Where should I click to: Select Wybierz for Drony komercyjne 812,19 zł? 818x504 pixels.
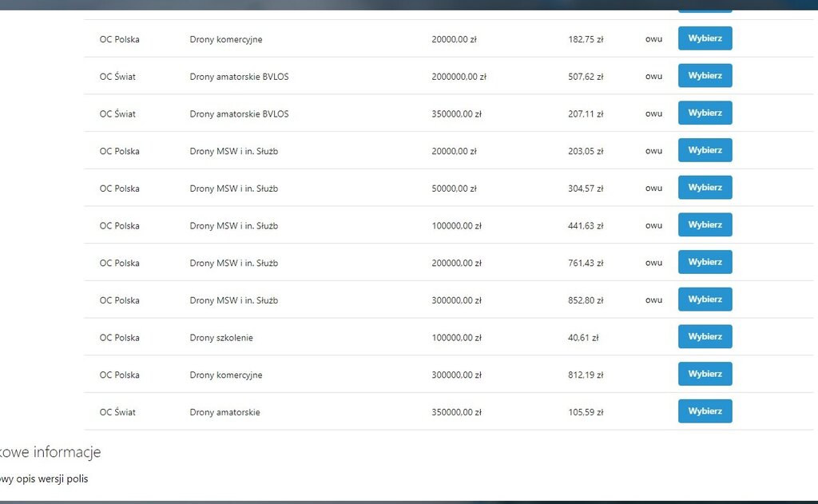point(705,374)
